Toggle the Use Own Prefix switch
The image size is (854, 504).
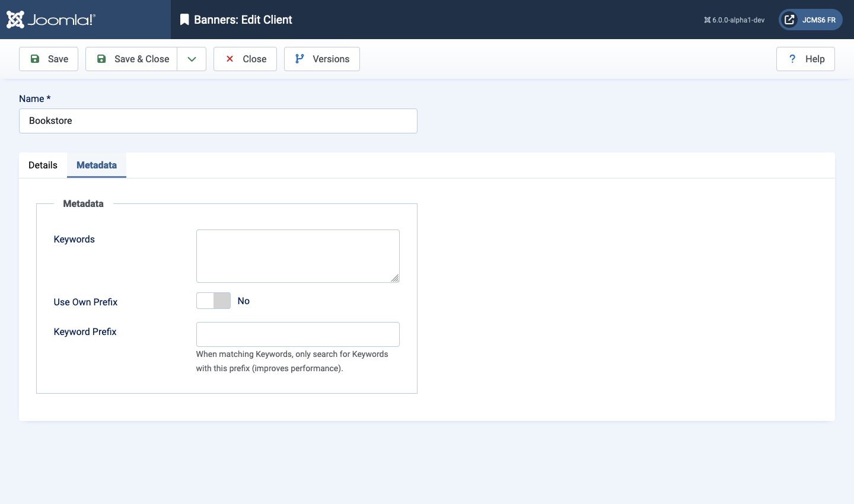[213, 301]
